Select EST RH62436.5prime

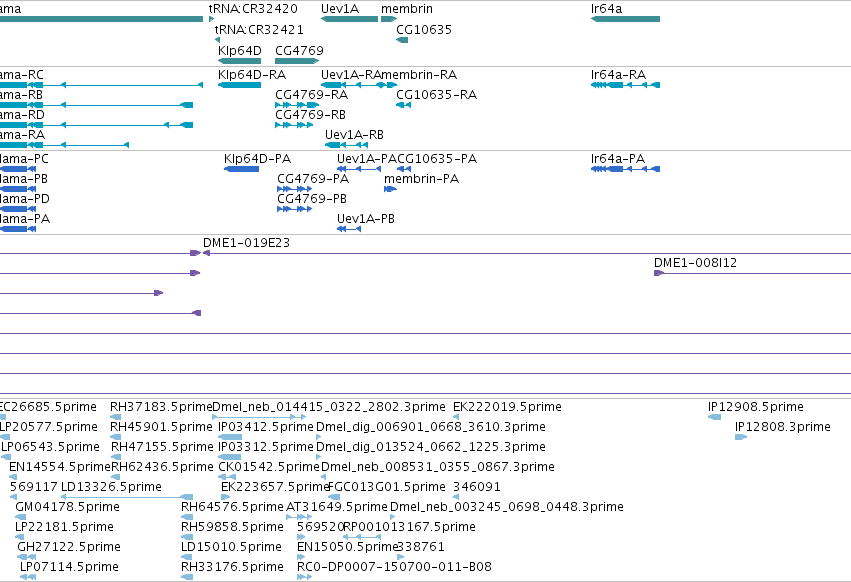coord(117,477)
